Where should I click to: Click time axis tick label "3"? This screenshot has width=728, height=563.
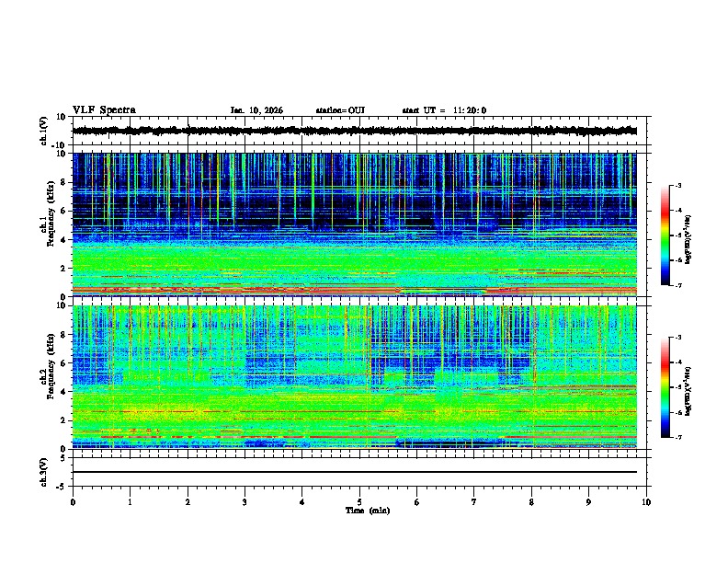(x=245, y=502)
